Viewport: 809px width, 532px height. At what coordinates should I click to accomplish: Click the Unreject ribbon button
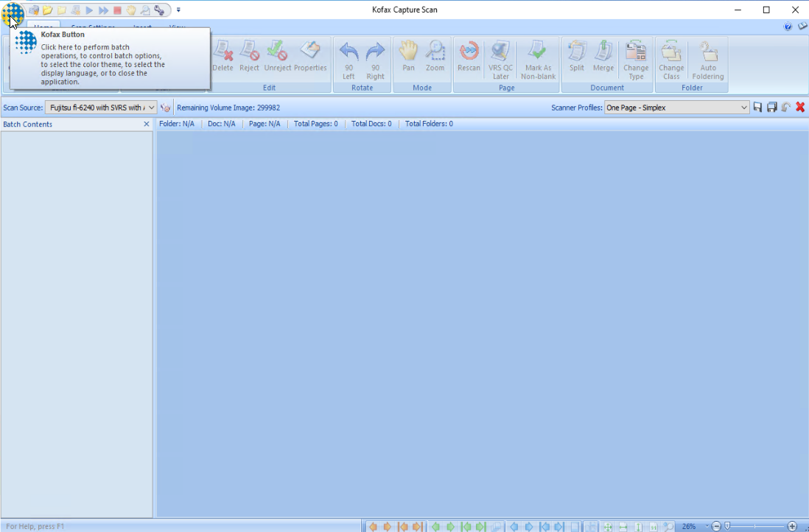click(278, 57)
